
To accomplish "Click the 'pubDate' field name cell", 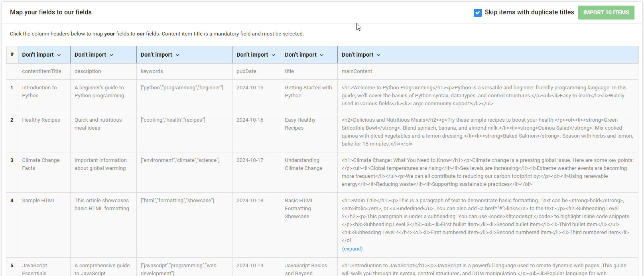I will pos(256,71).
